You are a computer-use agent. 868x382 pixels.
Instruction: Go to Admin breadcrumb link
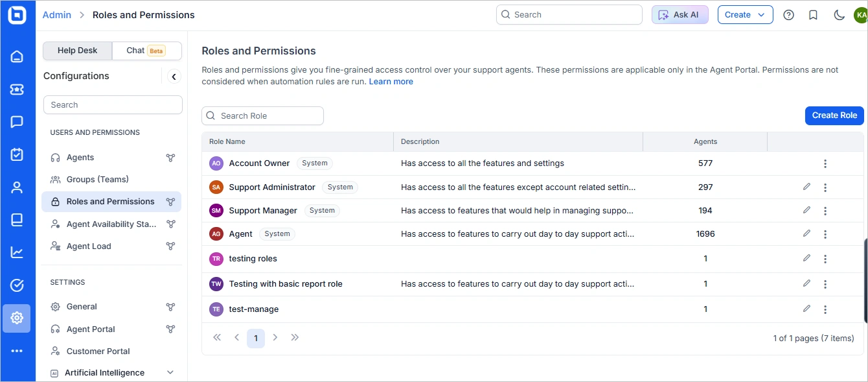tap(57, 15)
